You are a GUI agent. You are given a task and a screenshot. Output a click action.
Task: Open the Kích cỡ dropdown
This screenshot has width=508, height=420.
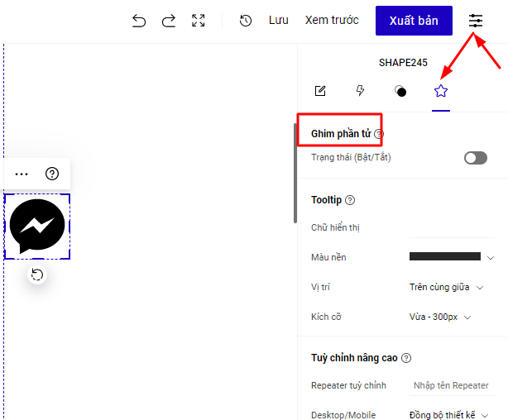pos(439,317)
